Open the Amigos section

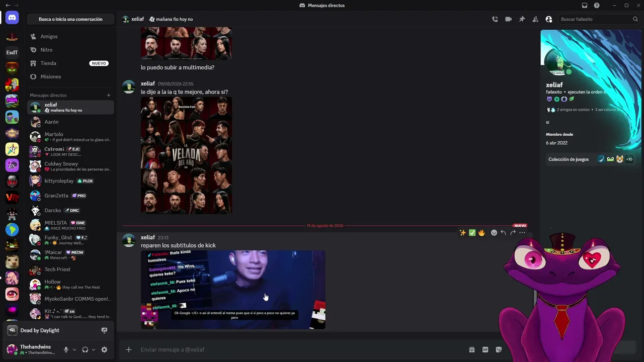coord(70,36)
